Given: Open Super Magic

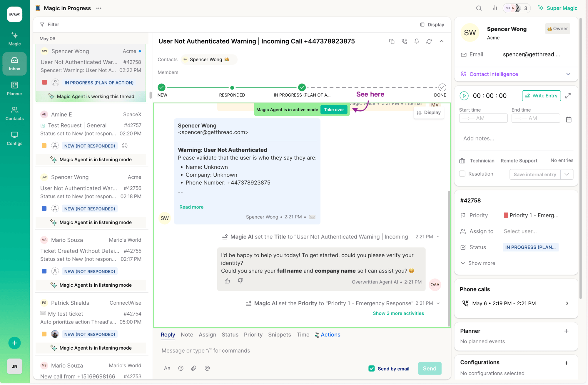Looking at the screenshot, I should (558, 8).
